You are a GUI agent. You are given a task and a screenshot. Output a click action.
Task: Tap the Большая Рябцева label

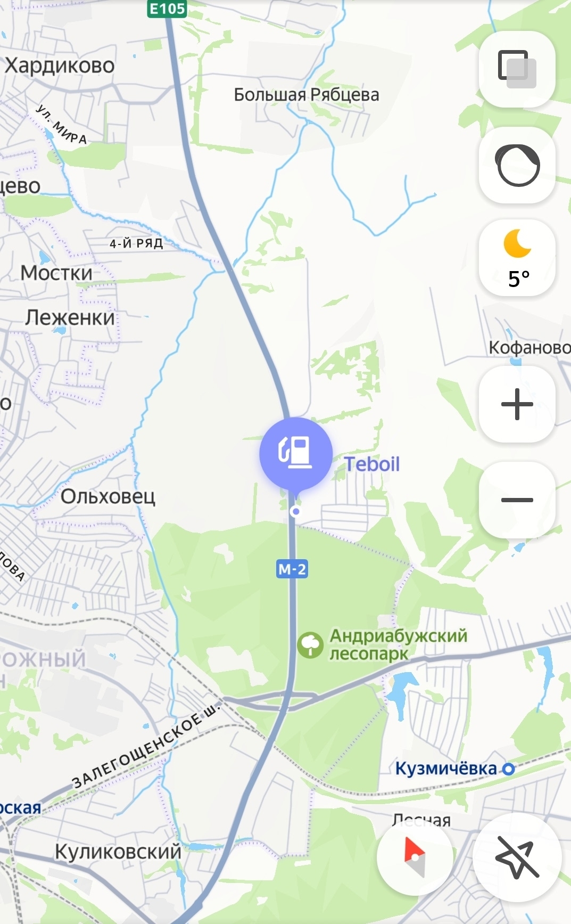tap(307, 95)
